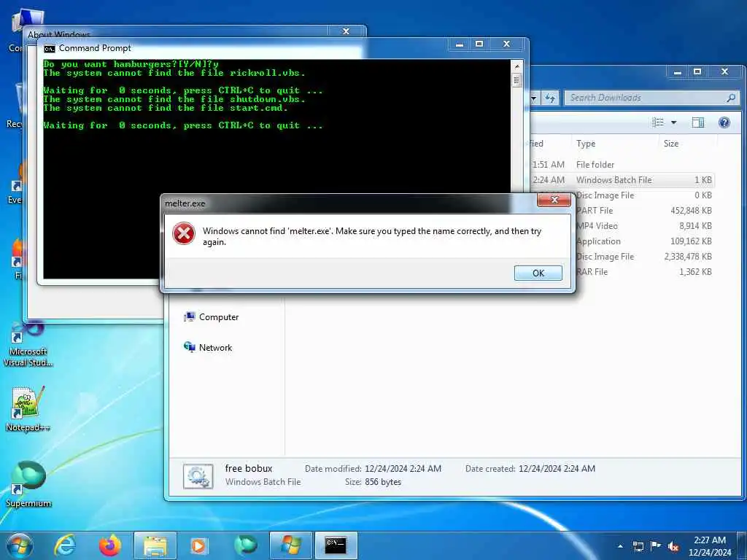Switch to the About Windows taskbar button
The width and height of the screenshot is (747, 560).
coord(290,545)
